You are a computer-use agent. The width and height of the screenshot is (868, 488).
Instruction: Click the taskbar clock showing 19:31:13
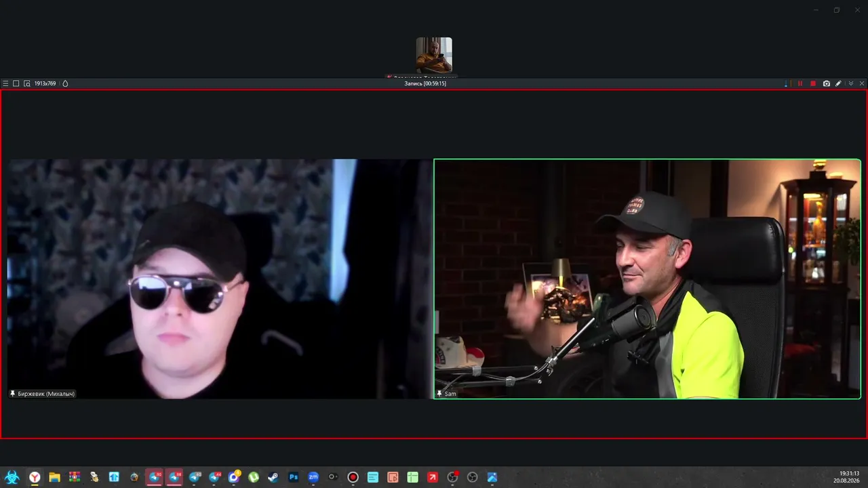pos(849,473)
